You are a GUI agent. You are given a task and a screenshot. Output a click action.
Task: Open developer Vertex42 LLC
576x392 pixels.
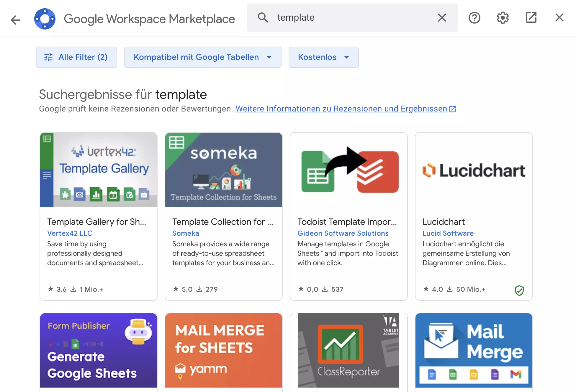70,233
